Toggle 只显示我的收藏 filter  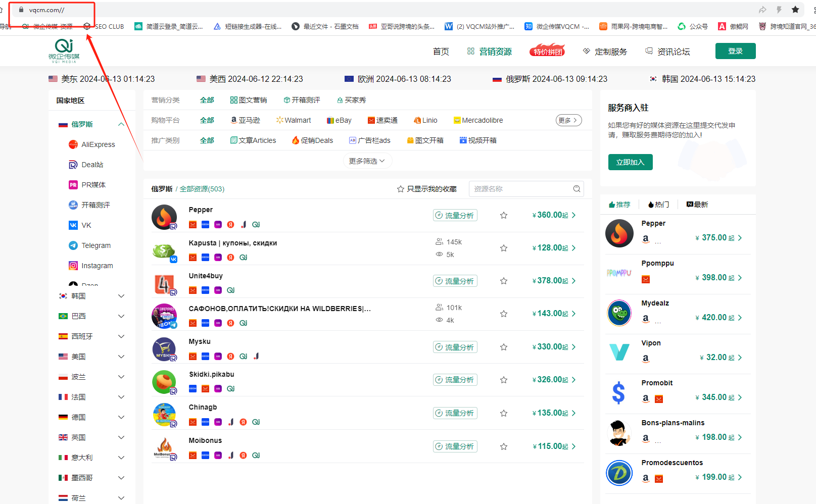[x=426, y=189]
